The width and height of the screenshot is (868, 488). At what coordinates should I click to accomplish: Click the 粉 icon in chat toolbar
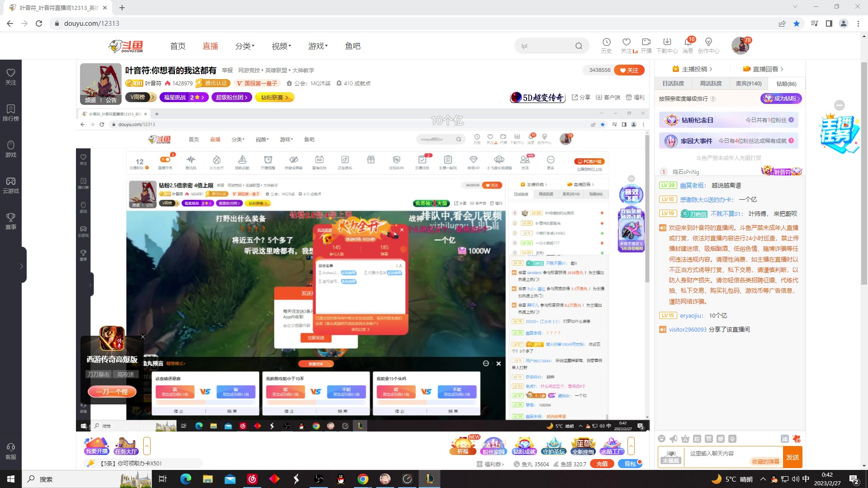[x=697, y=439]
